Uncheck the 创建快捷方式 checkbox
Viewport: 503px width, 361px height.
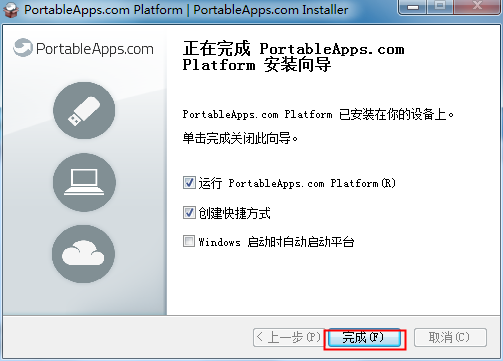click(x=189, y=213)
